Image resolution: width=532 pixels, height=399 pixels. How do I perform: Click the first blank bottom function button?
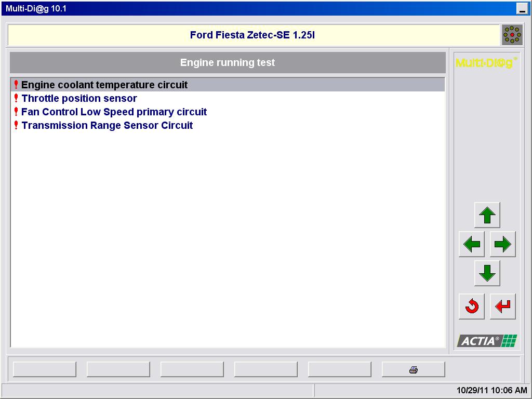tap(45, 369)
